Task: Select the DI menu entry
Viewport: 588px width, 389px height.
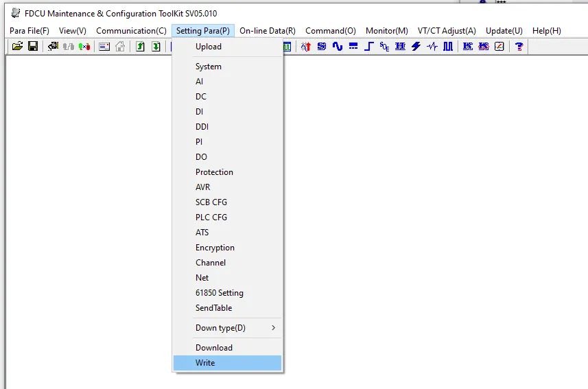Action: pyautogui.click(x=227, y=111)
